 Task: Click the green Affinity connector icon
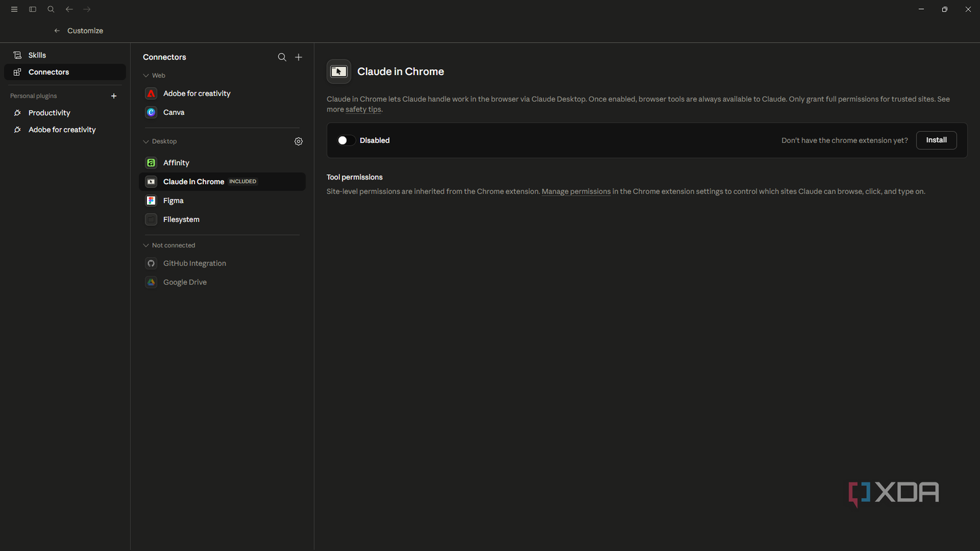coord(151,163)
